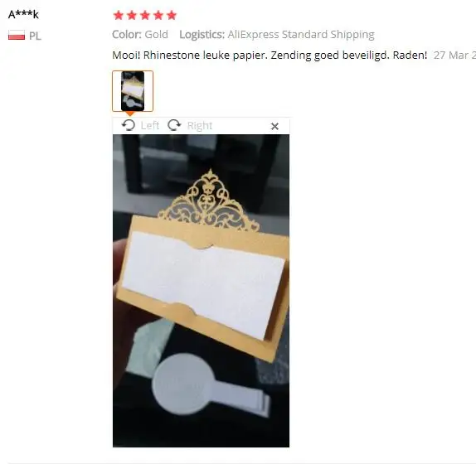Click the orange pointer triangle under the thumbnail
This screenshot has height=464, width=476.
[130, 114]
